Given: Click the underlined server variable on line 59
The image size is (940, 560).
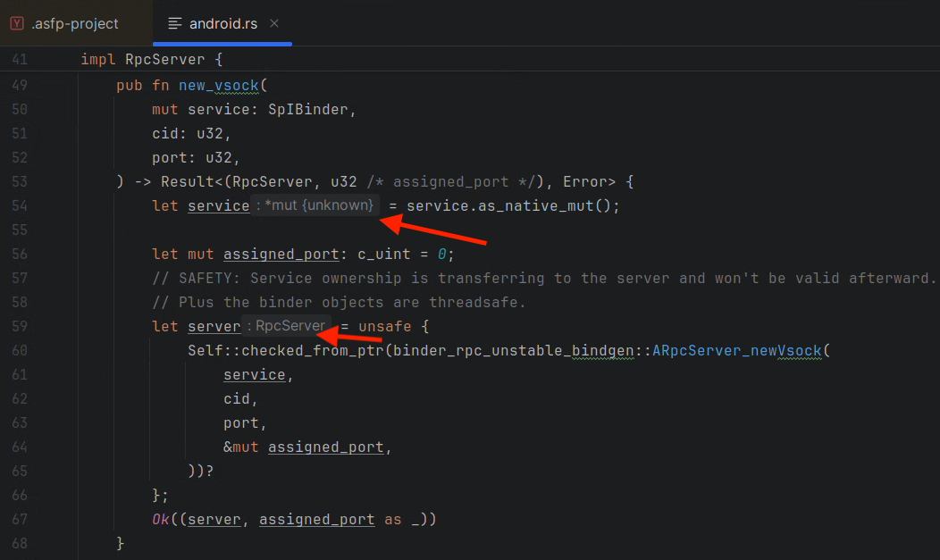Looking at the screenshot, I should click(x=214, y=325).
